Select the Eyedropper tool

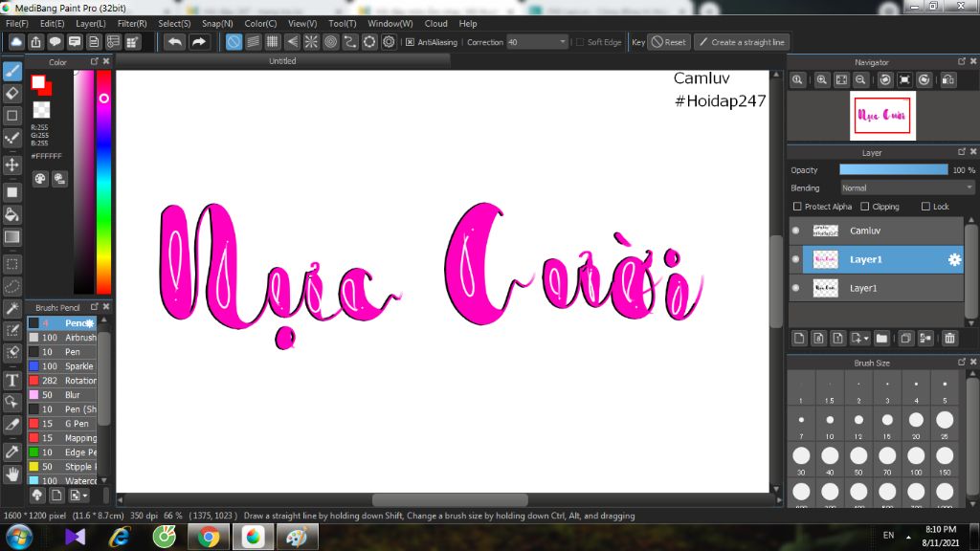[x=11, y=452]
